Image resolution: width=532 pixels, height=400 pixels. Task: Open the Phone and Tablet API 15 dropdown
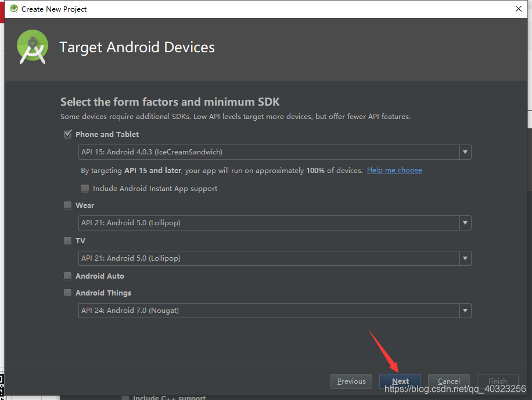pyautogui.click(x=465, y=152)
